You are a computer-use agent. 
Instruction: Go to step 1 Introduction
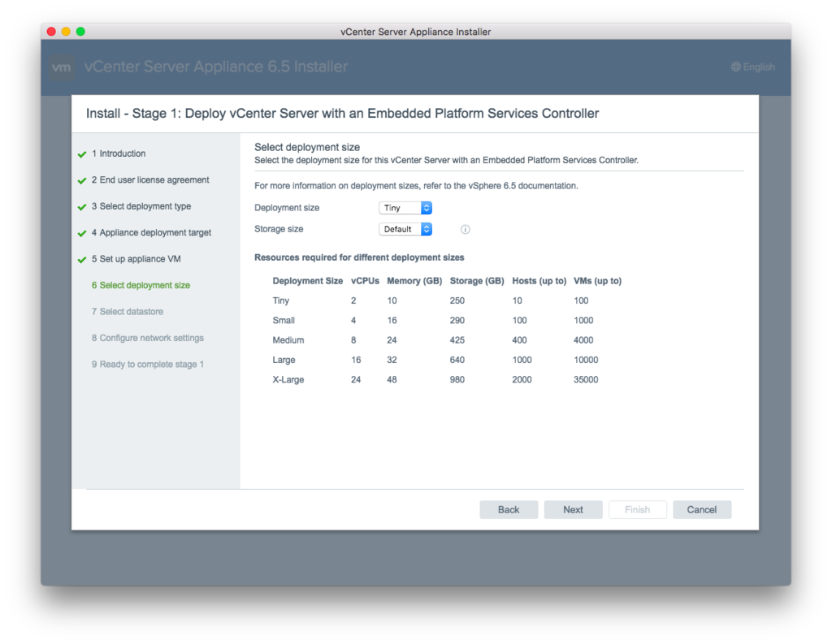click(x=119, y=153)
